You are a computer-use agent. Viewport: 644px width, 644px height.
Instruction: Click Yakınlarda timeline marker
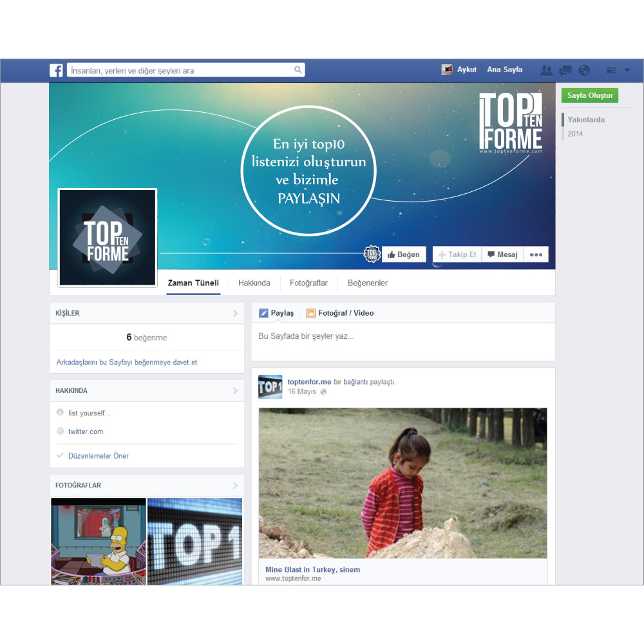(x=586, y=120)
